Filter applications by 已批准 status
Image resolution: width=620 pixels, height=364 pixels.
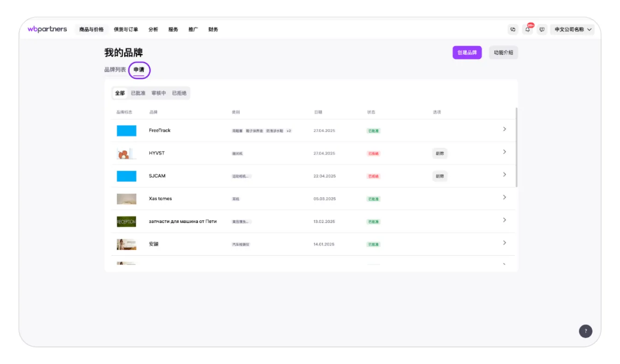coord(138,93)
